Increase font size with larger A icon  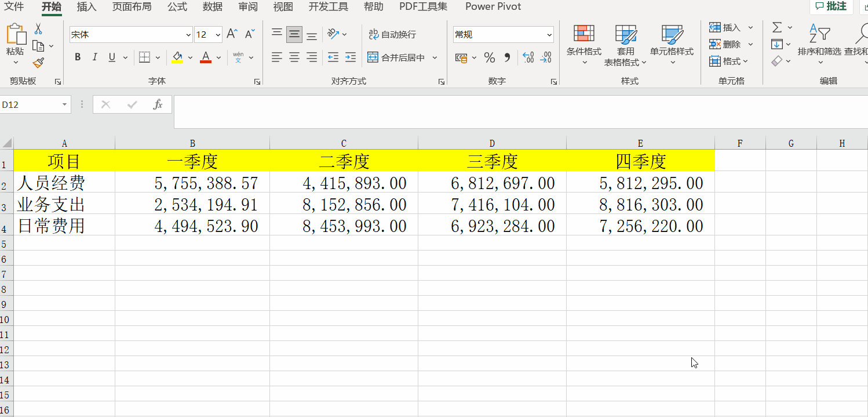pyautogui.click(x=232, y=34)
